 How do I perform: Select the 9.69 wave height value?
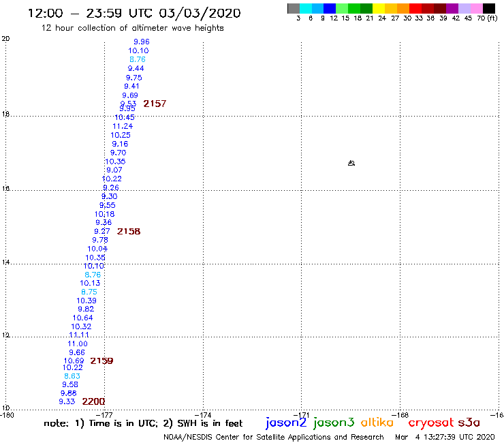(x=130, y=95)
